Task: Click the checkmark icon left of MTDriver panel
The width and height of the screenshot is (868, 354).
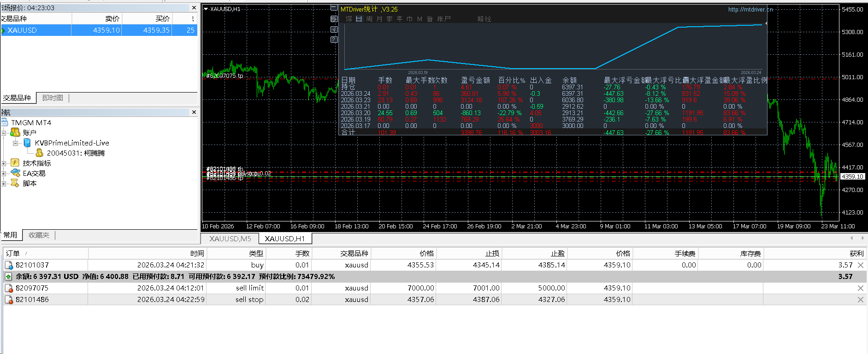Action: pyautogui.click(x=334, y=29)
